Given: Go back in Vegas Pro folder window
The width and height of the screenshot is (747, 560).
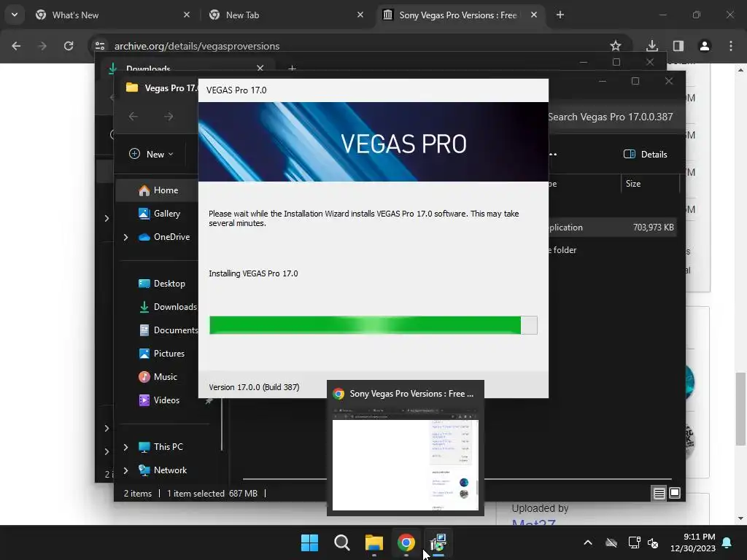Looking at the screenshot, I should point(133,117).
